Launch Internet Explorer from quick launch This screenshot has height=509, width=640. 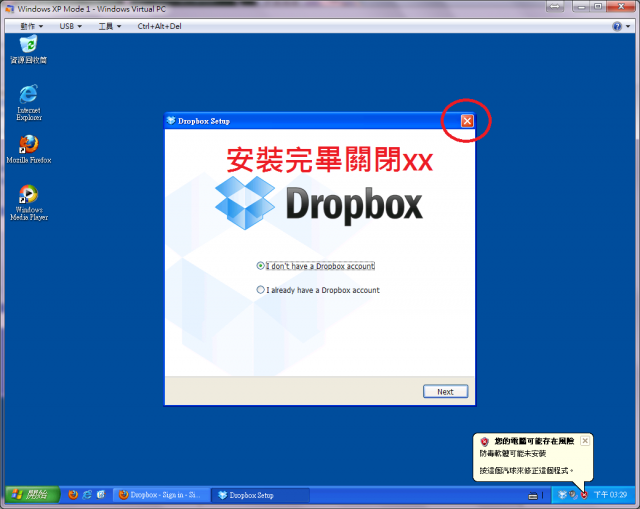[87, 495]
